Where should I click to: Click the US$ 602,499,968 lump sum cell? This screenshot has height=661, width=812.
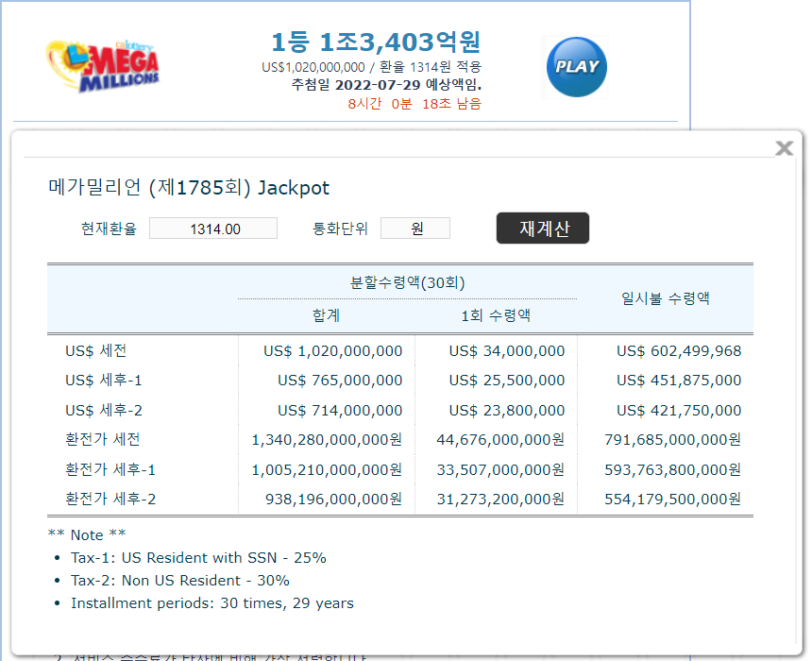(x=679, y=350)
